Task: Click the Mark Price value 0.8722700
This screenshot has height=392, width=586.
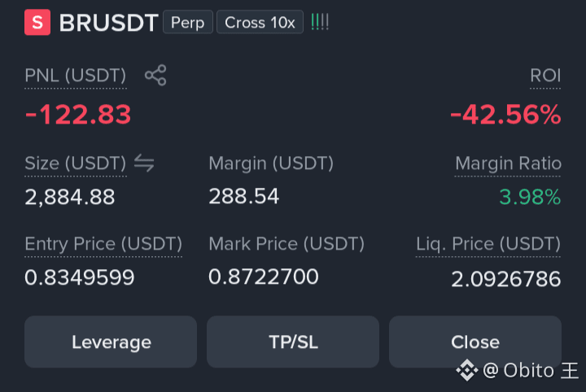Action: coord(264,277)
